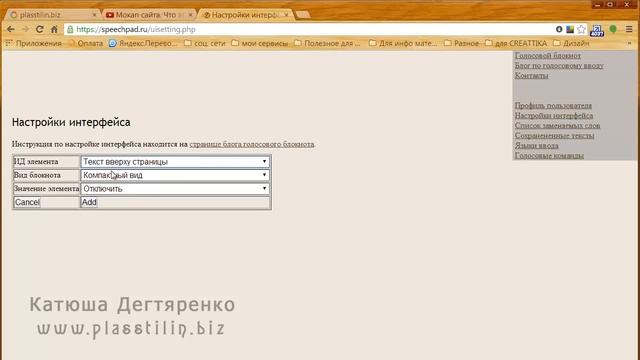
Task: Open the Сохраненные тексты link
Action: (554, 136)
